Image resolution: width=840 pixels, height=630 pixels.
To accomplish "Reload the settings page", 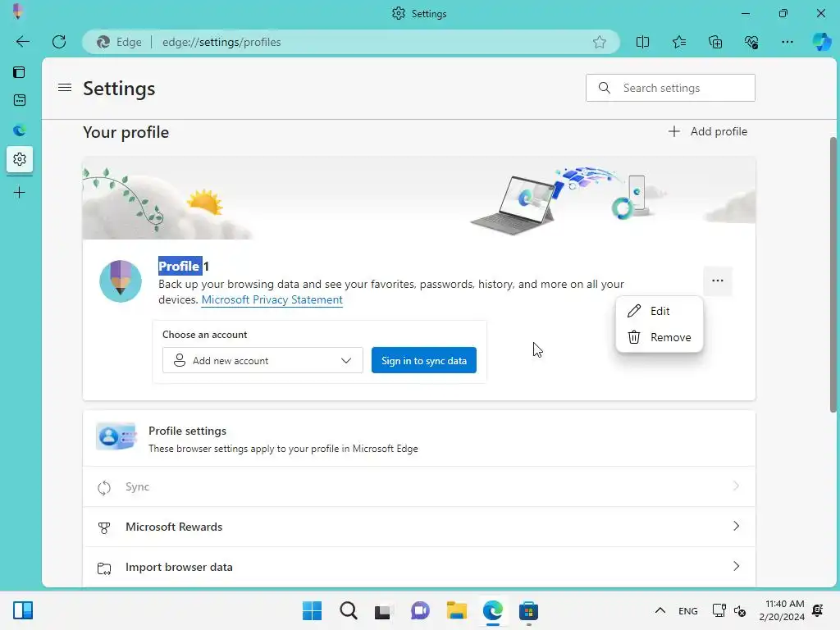I will (x=59, y=42).
